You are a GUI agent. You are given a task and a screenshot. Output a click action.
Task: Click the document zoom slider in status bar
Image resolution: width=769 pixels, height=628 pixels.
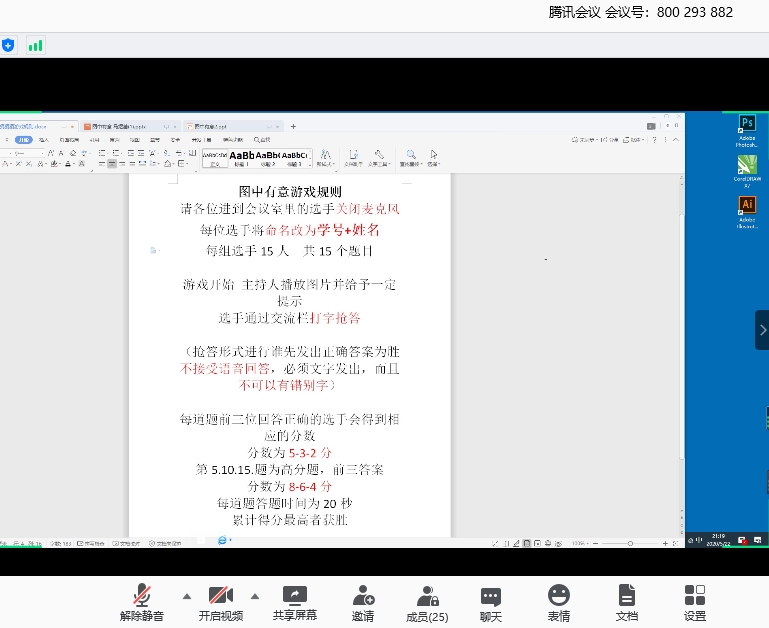[630, 543]
